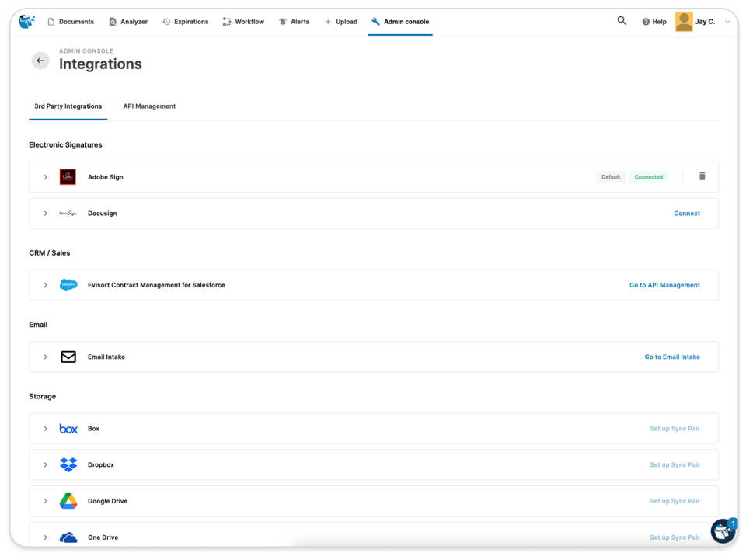The width and height of the screenshot is (746, 560).
Task: Click the Salesforce cloud icon
Action: [68, 284]
